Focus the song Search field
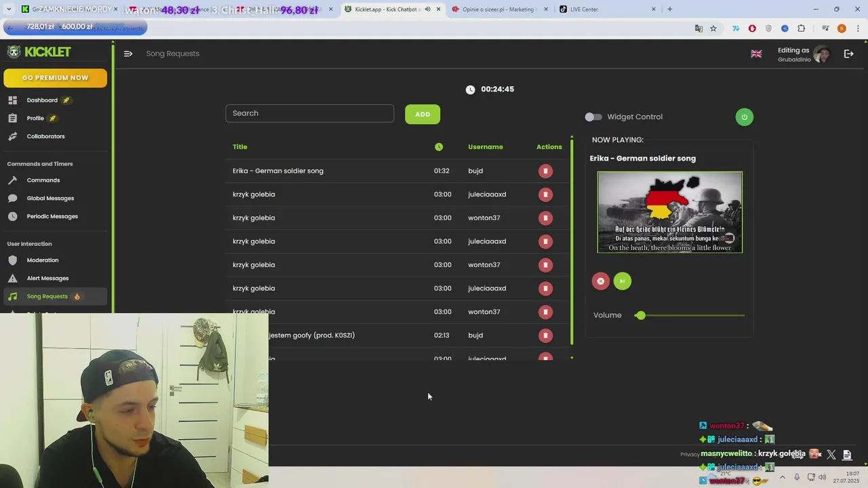The width and height of the screenshot is (868, 488). coord(310,113)
